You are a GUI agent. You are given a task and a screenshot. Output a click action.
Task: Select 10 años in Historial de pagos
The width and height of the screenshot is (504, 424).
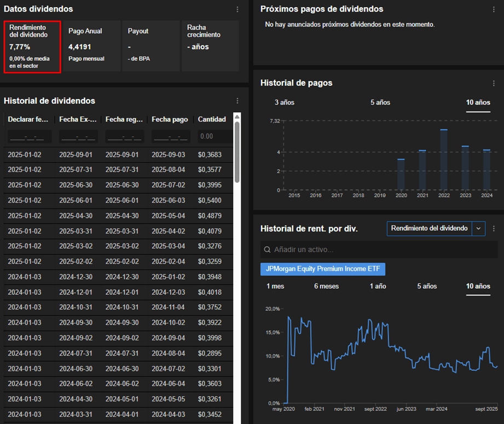coord(478,102)
